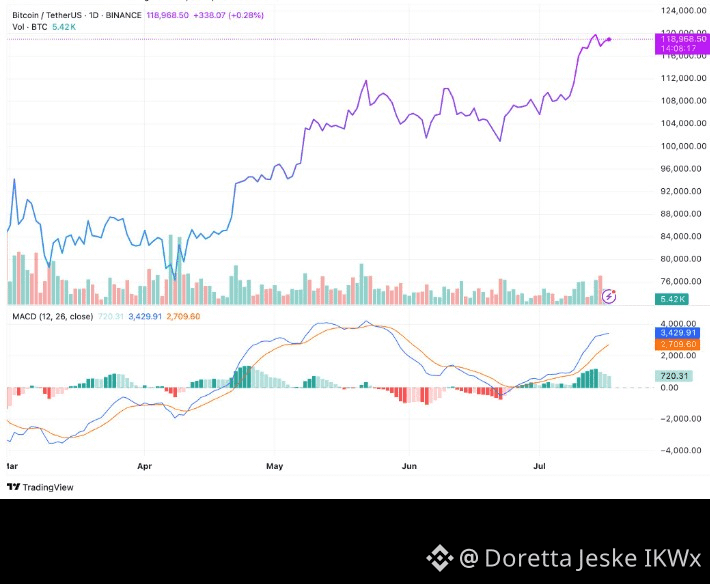The image size is (710, 584).
Task: Click the -4,000.00 MACD axis label
Action: [683, 450]
